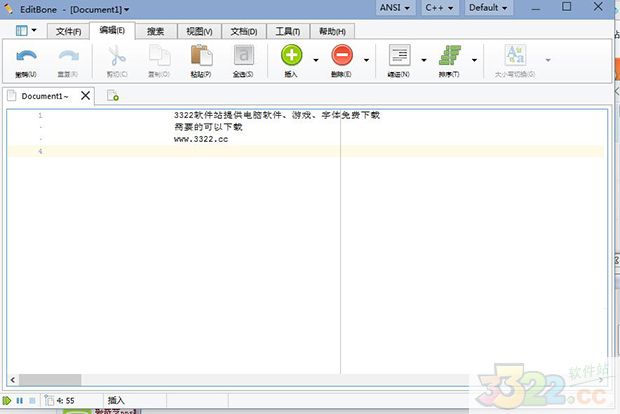The image size is (620, 414).
Task: Minimize the EditBone window
Action: click(536, 8)
